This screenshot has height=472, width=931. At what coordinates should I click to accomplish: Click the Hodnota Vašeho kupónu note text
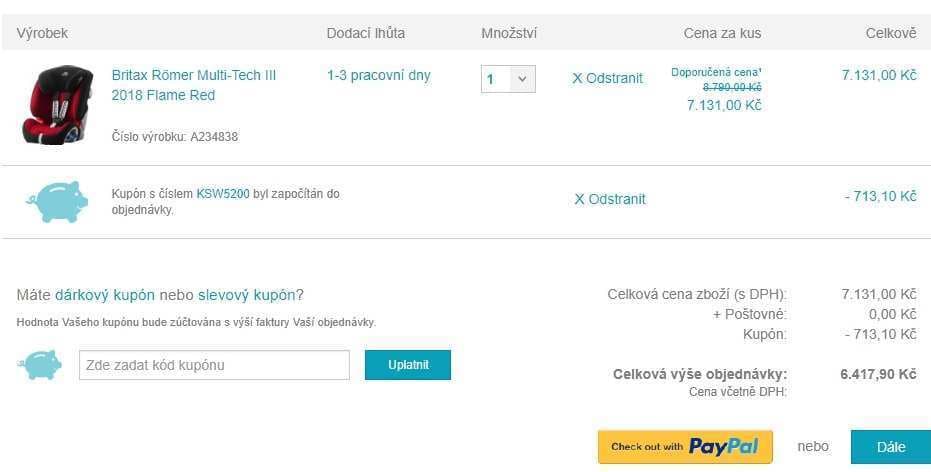[197, 322]
